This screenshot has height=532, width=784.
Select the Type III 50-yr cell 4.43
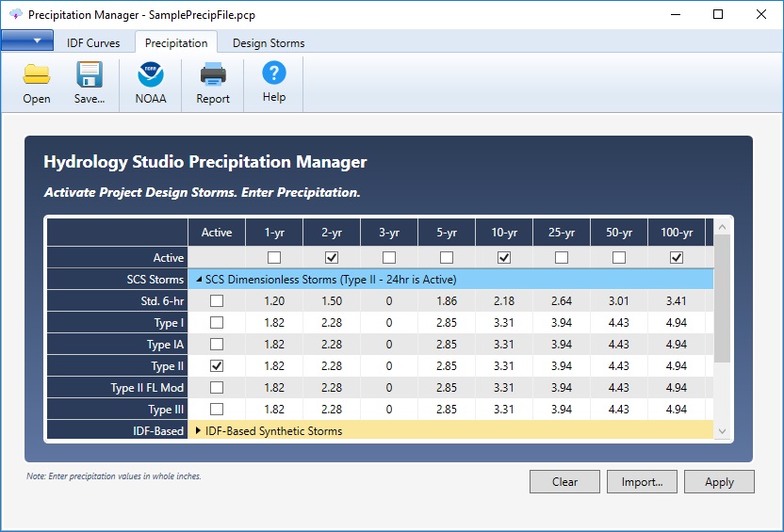(619, 409)
